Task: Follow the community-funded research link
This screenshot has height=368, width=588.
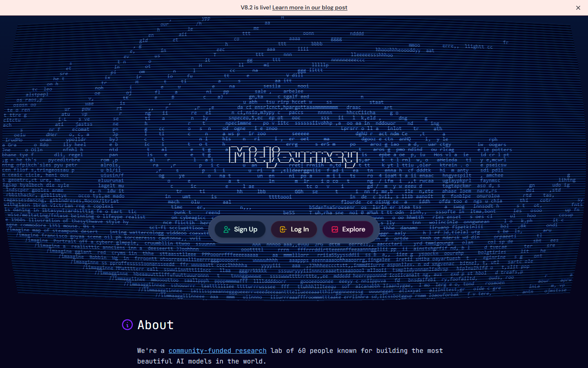Action: tap(218, 350)
